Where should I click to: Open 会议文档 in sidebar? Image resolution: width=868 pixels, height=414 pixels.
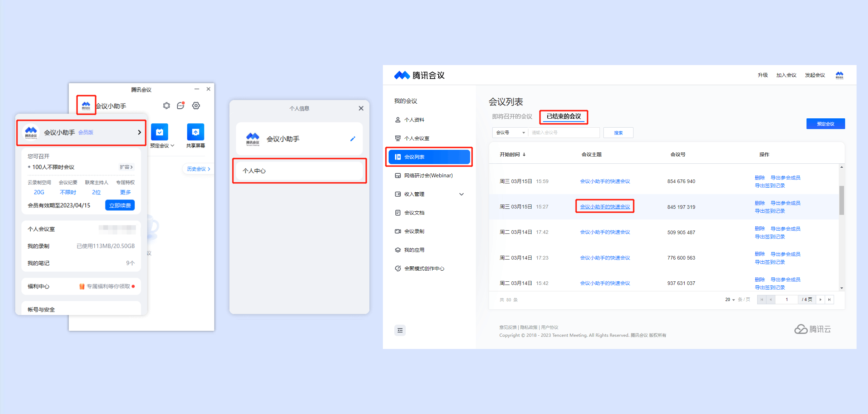pyautogui.click(x=414, y=213)
